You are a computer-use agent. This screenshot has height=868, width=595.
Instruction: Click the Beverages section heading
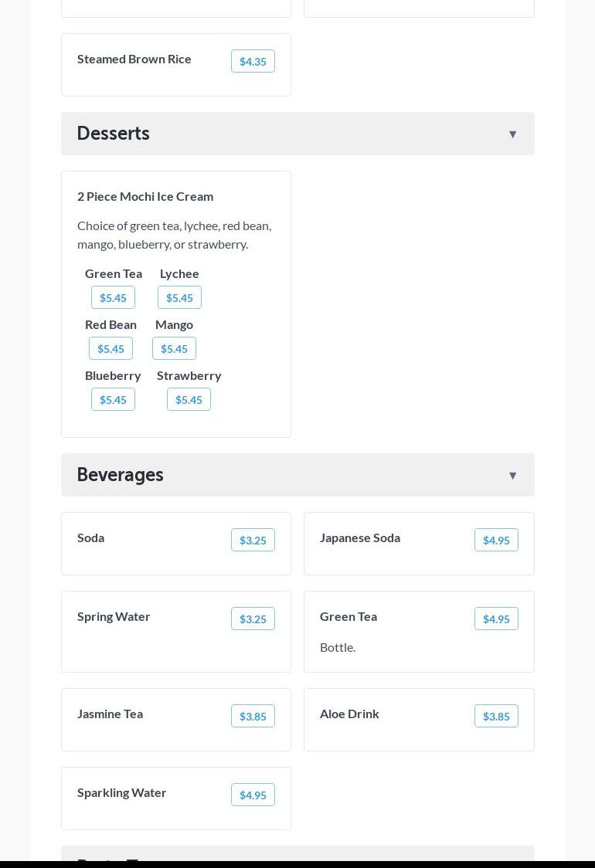(121, 475)
